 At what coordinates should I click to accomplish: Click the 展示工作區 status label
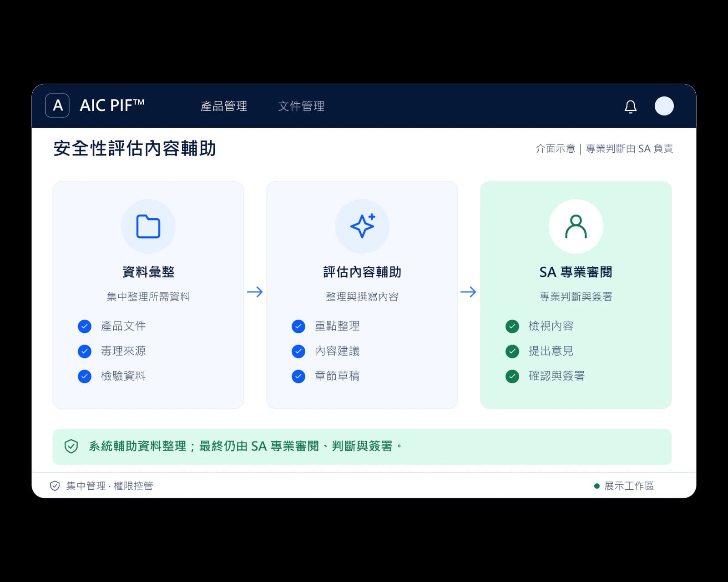click(x=629, y=486)
